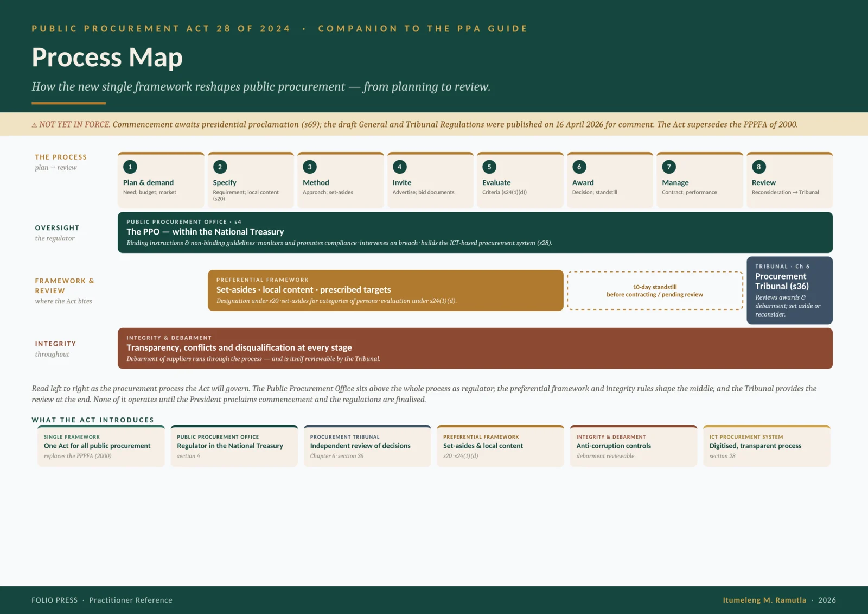
Task: Click 'Reconsideration → Tribunal' subtext
Action: pyautogui.click(x=786, y=192)
